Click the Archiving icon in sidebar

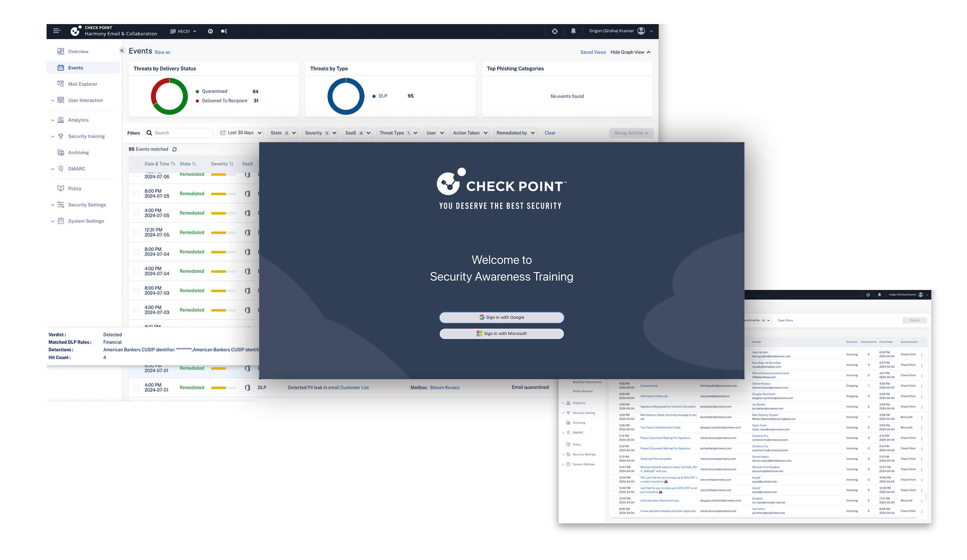(61, 152)
